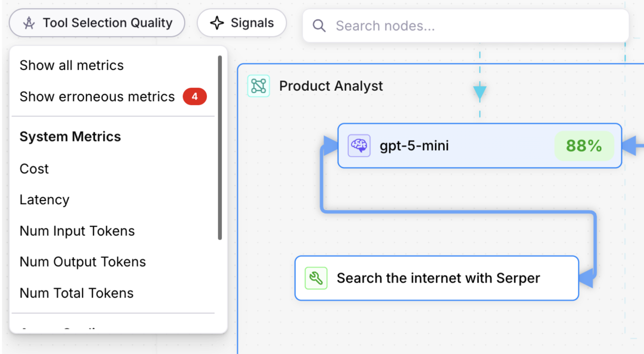This screenshot has height=354, width=644.
Task: Enable Show all metrics
Action: (72, 65)
